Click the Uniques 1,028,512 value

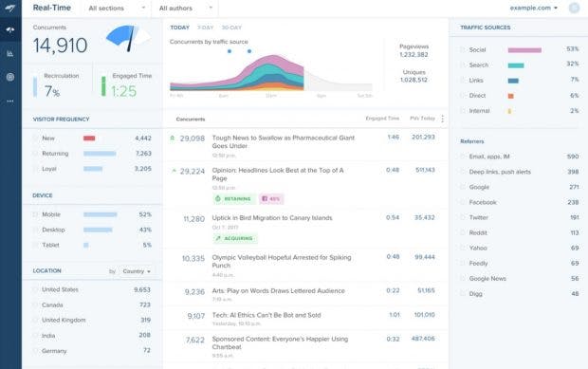413,80
